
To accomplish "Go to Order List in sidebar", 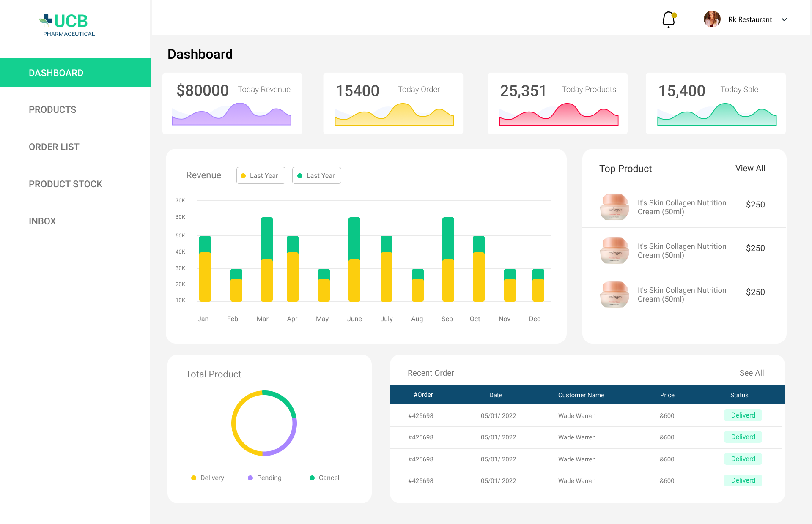I will [54, 147].
